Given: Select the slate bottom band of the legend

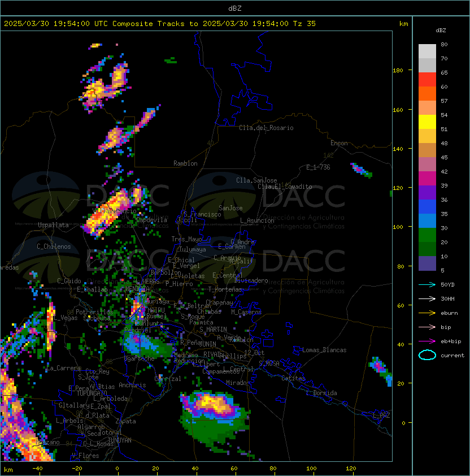Looking at the screenshot, I should [x=427, y=263].
